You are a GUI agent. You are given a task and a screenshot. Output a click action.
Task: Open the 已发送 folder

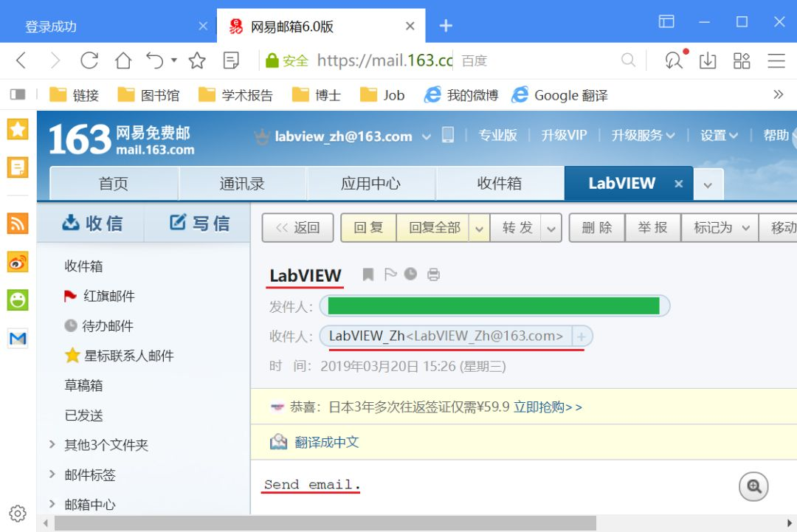pos(84,415)
